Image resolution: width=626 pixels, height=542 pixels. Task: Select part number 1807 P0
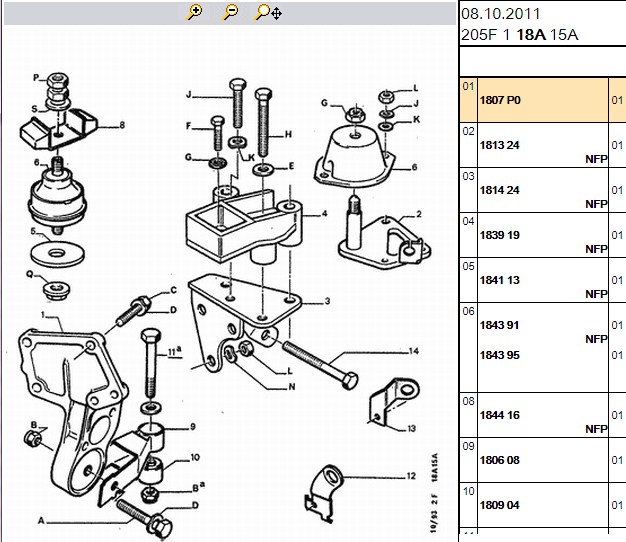pos(500,100)
